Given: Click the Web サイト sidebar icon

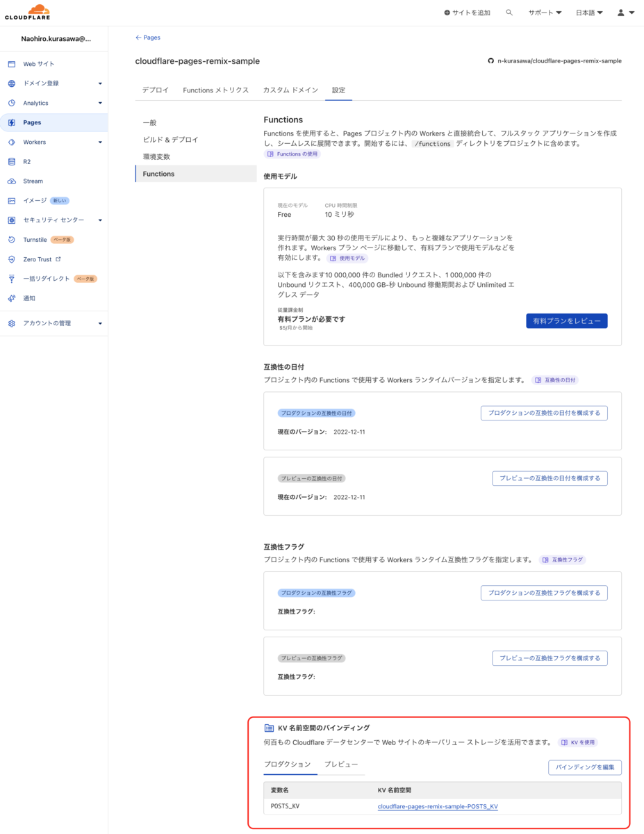Looking at the screenshot, I should pos(11,64).
